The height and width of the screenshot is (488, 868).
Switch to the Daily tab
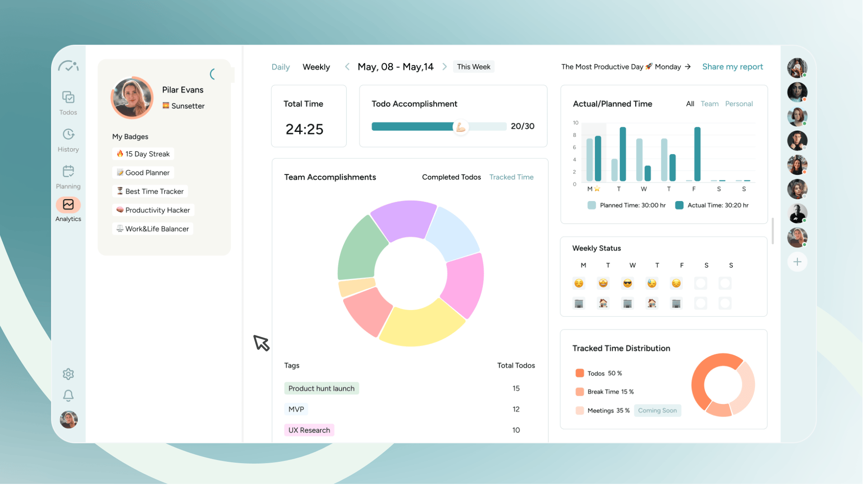[280, 67]
